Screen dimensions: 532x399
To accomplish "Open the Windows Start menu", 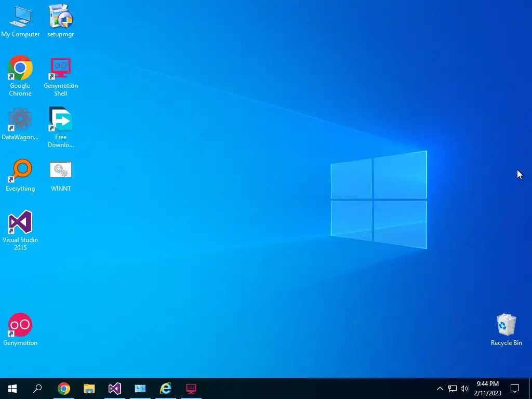I will coord(12,389).
